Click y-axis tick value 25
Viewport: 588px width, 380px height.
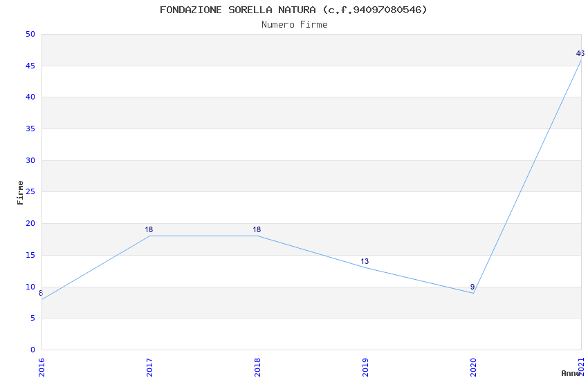(30, 191)
